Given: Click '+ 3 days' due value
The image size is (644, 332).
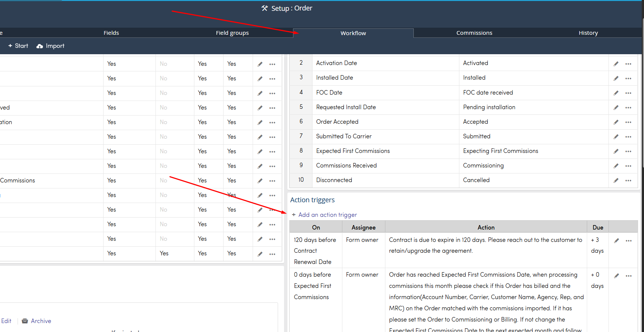Looking at the screenshot, I should pyautogui.click(x=597, y=245).
